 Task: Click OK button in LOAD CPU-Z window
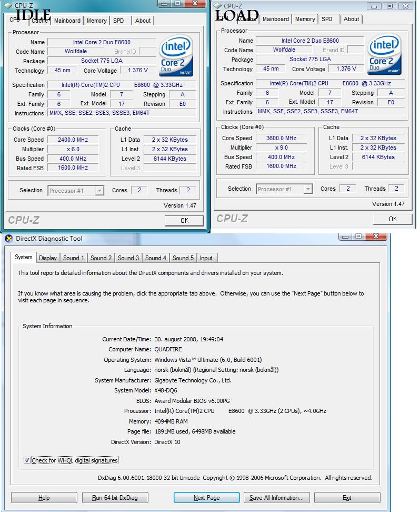tap(393, 219)
